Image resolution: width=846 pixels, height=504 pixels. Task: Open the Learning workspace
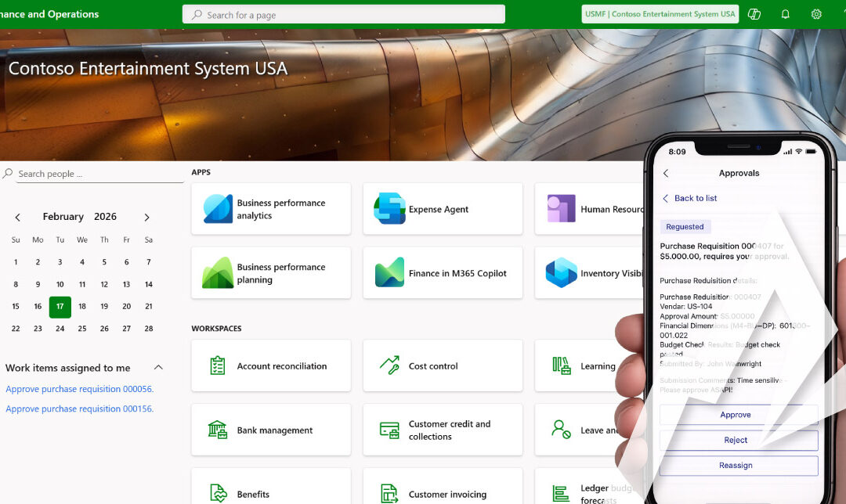(591, 365)
